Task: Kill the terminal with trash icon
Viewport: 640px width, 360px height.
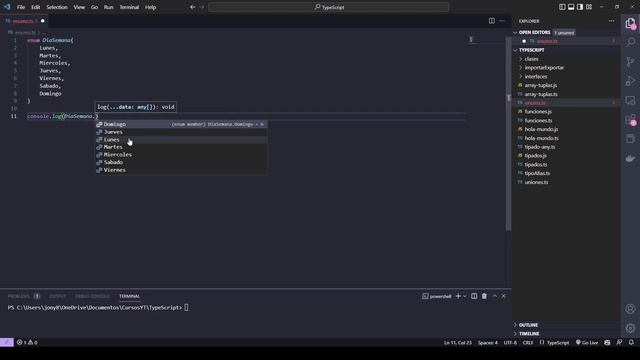Action: coord(484,296)
